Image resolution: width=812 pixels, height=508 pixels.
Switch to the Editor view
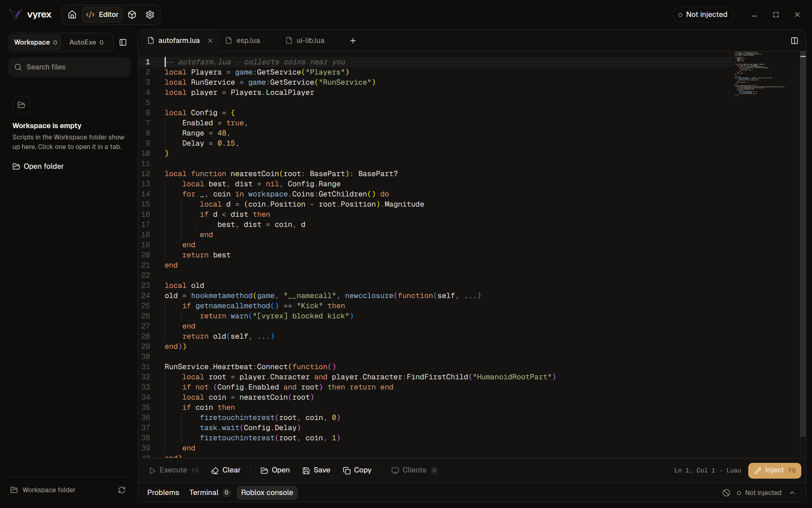tap(102, 14)
